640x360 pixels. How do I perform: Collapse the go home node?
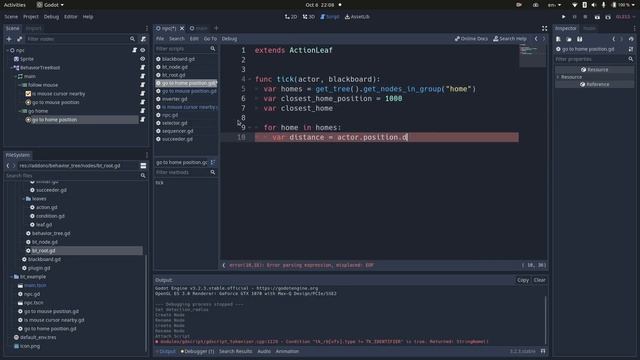click(x=20, y=111)
